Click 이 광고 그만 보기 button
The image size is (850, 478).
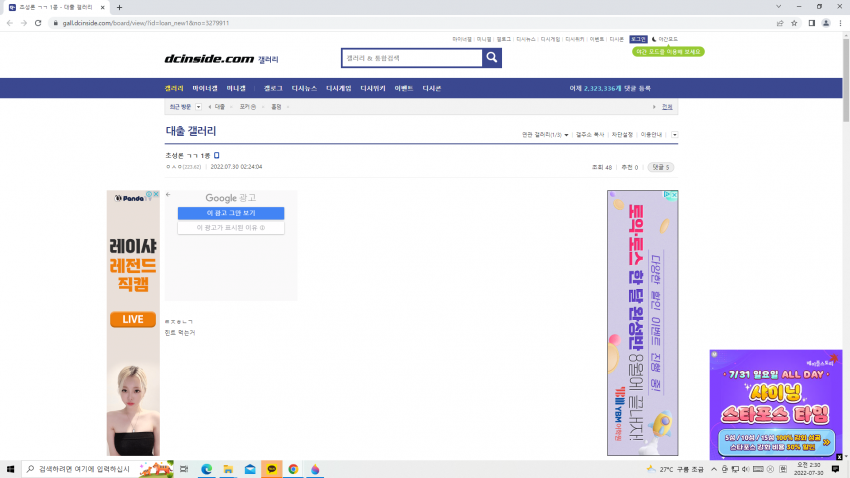tap(231, 213)
